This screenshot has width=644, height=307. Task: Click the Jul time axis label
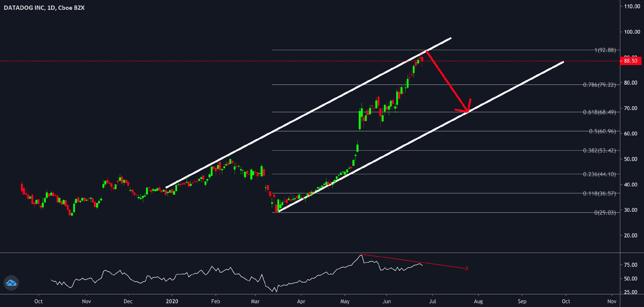tap(432, 301)
